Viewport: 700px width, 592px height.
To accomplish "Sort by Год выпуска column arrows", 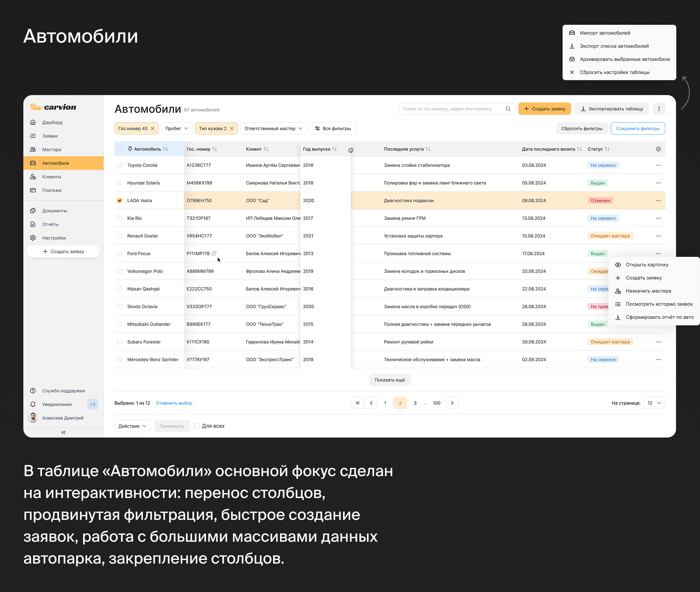I will coord(334,149).
